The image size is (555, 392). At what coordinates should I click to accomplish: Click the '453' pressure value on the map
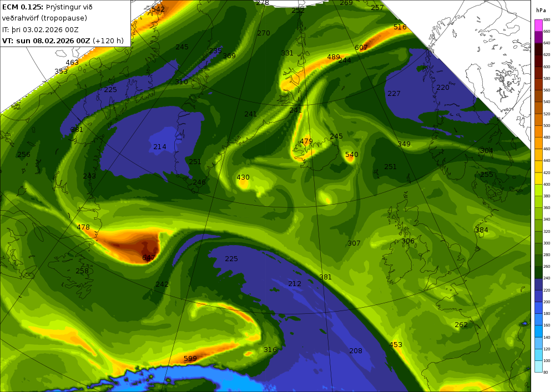[x=396, y=345]
